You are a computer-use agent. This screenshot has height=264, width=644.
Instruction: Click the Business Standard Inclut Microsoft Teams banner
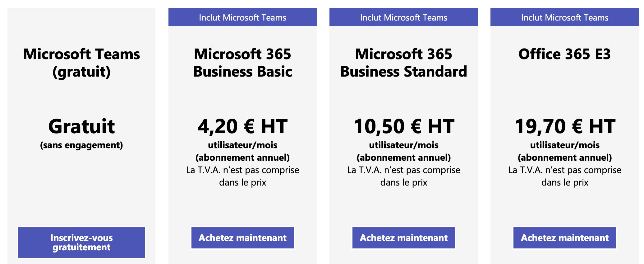click(x=403, y=17)
